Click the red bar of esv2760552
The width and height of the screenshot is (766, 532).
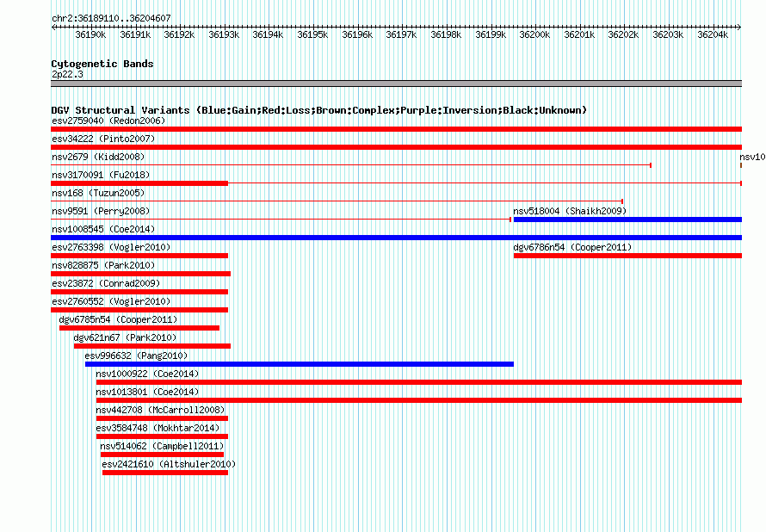pos(139,310)
